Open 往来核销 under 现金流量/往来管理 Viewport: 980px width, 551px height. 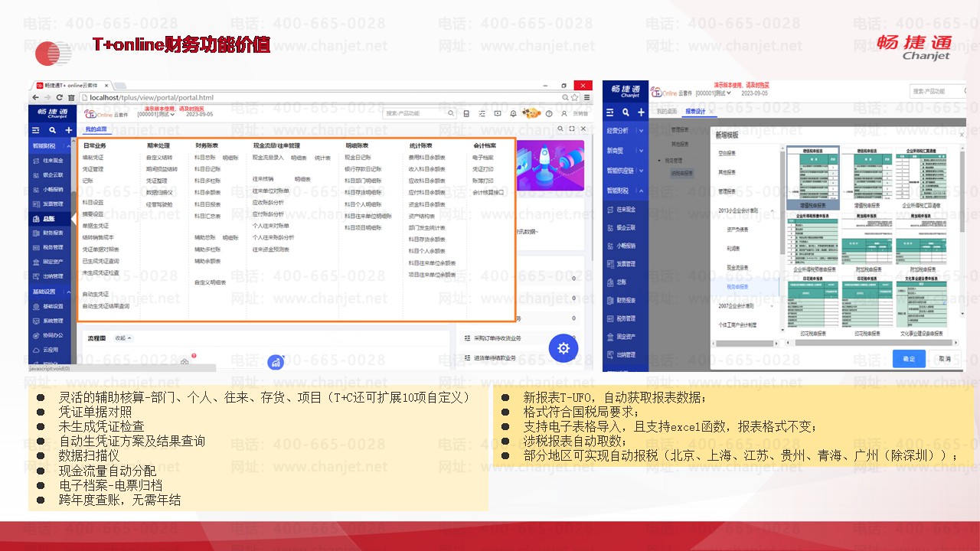click(x=263, y=179)
